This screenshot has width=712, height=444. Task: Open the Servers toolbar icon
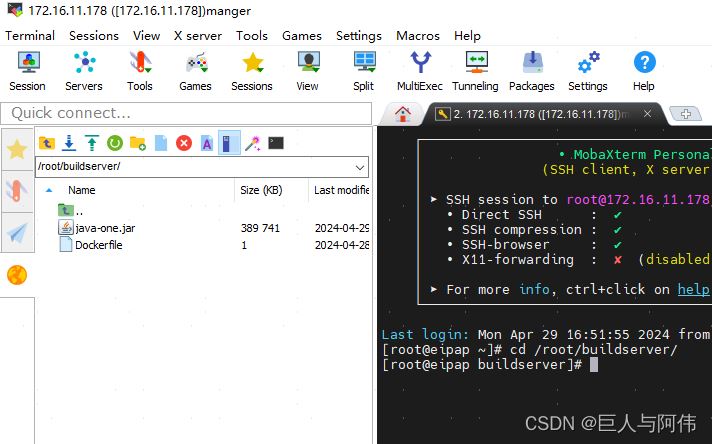pyautogui.click(x=84, y=71)
